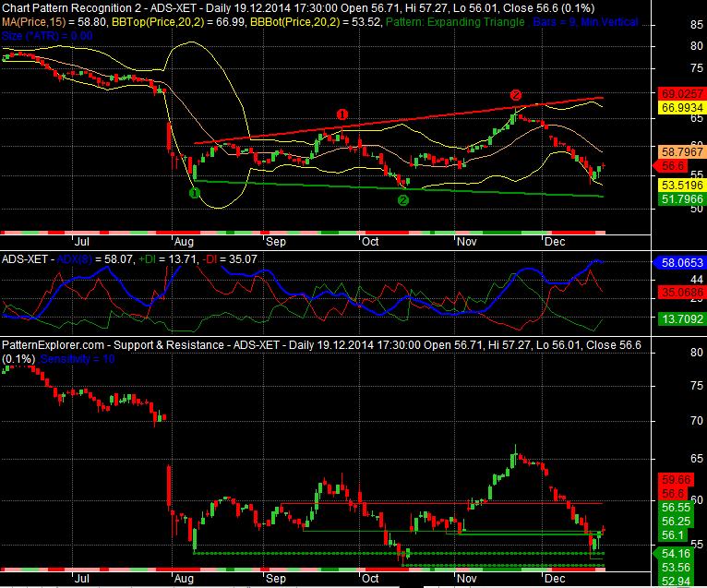Click the green 56.25 support tag

tap(676, 522)
